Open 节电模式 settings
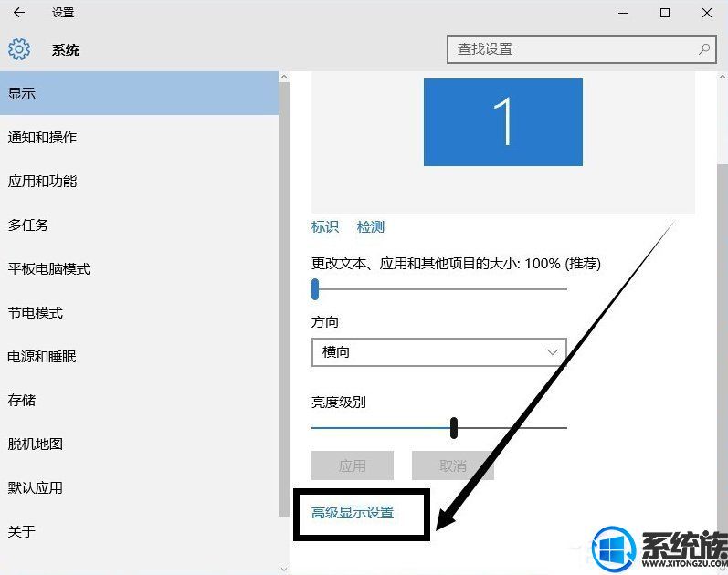Image resolution: width=728 pixels, height=575 pixels. [139, 313]
